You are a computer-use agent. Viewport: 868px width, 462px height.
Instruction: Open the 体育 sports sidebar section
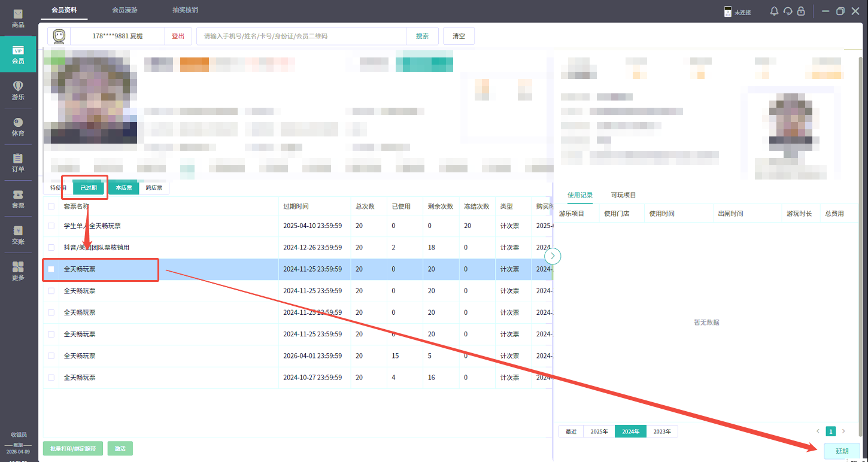18,126
